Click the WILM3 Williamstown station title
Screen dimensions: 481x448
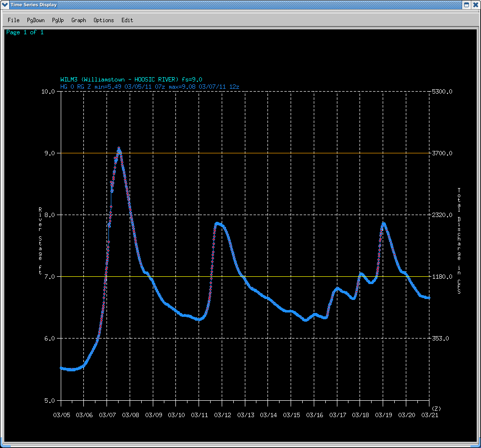(131, 80)
